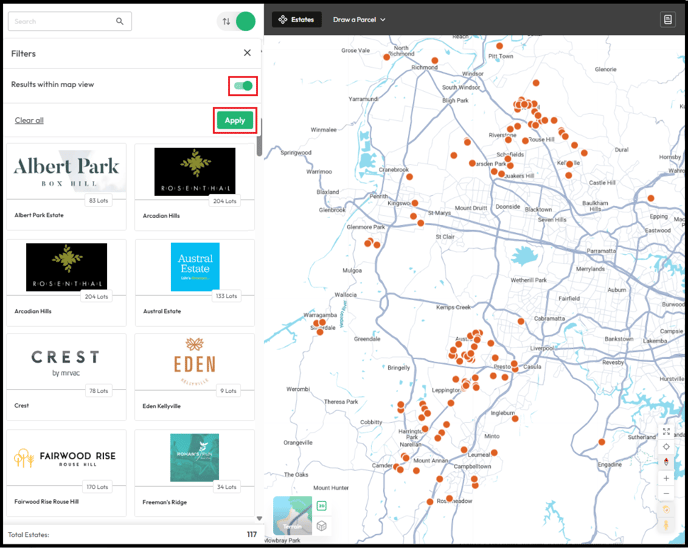This screenshot has width=688, height=548.
Task: Click the Campbelltown map label
Action: [x=472, y=466]
